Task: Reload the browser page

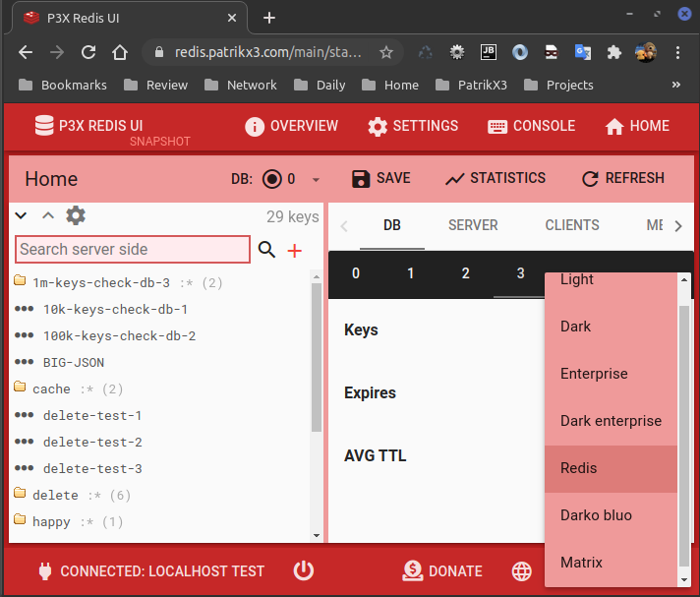Action: click(x=88, y=52)
